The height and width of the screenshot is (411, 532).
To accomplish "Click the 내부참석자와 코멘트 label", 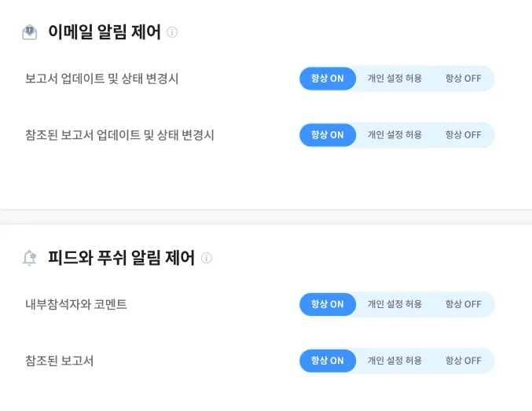I will [76, 304].
